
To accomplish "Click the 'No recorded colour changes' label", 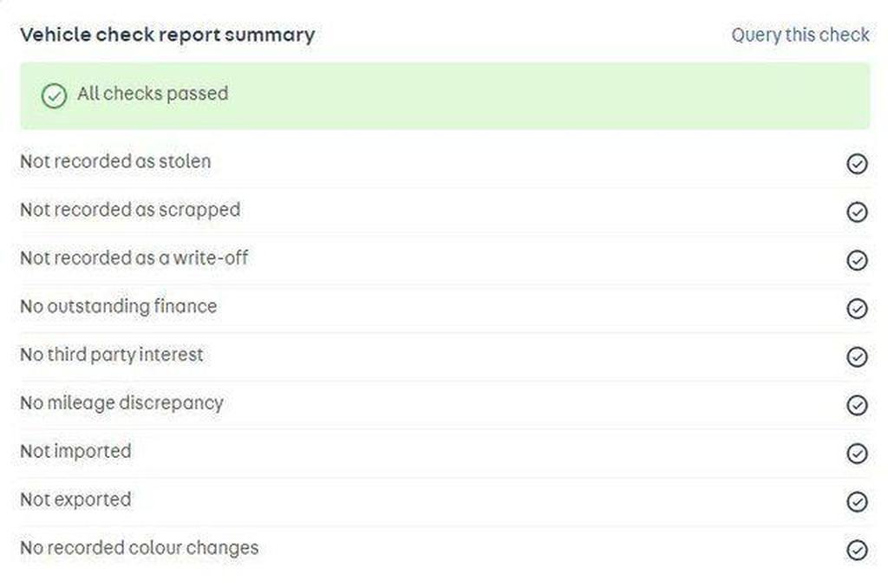I will coord(140,548).
